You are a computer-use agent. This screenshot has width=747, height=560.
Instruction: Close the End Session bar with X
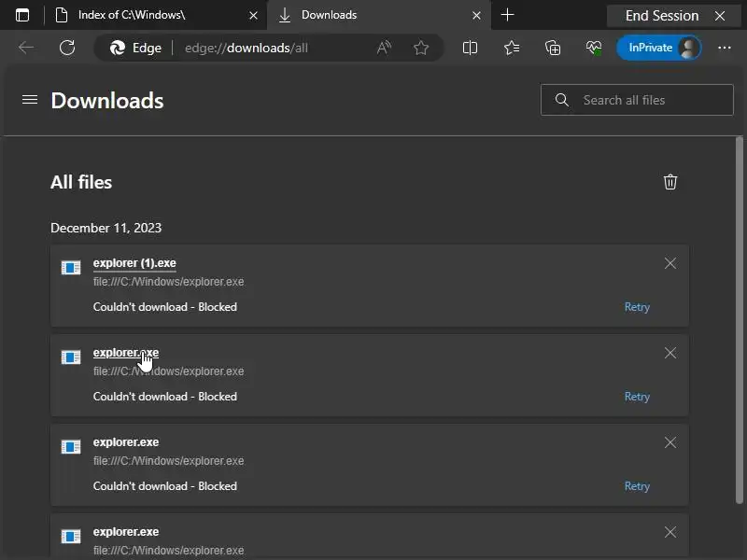[720, 16]
